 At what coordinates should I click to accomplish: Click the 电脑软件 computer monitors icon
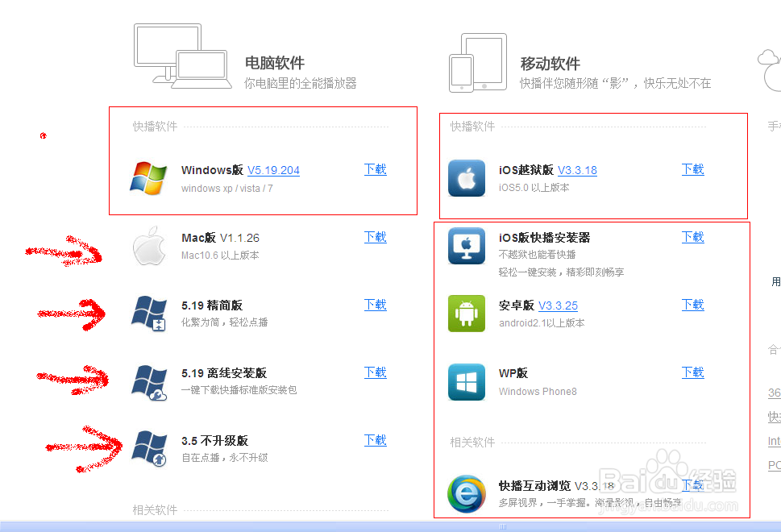(183, 56)
